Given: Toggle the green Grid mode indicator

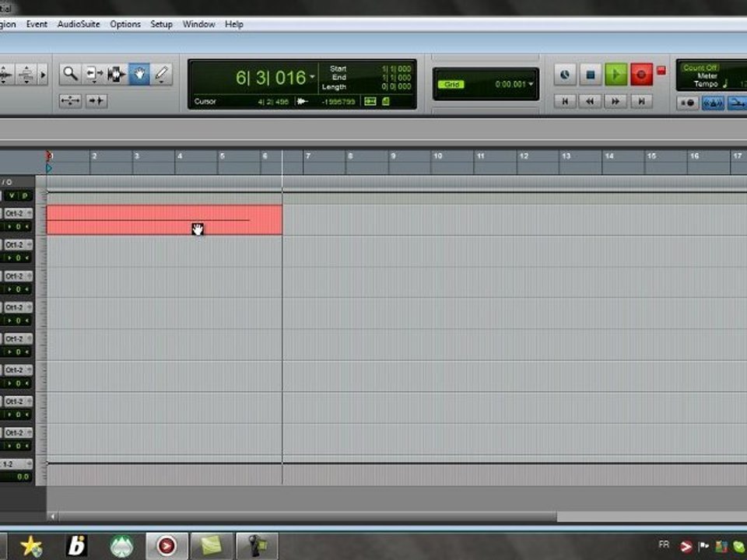Looking at the screenshot, I should [451, 84].
